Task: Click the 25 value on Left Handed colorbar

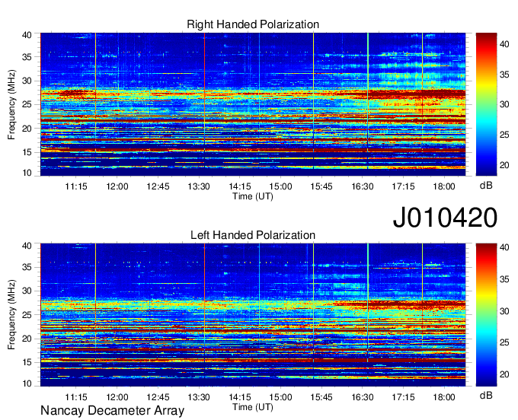Action: (504, 343)
